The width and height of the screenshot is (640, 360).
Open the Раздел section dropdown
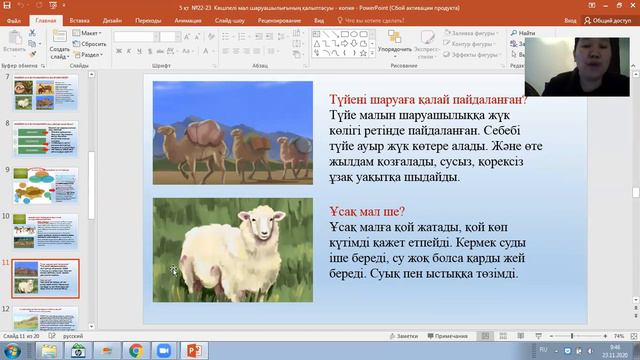(89, 54)
